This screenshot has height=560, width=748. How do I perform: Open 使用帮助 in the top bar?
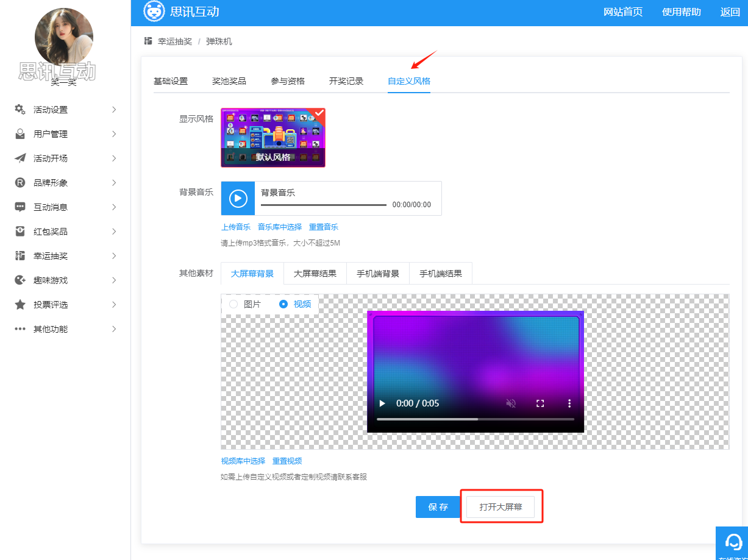click(x=682, y=12)
